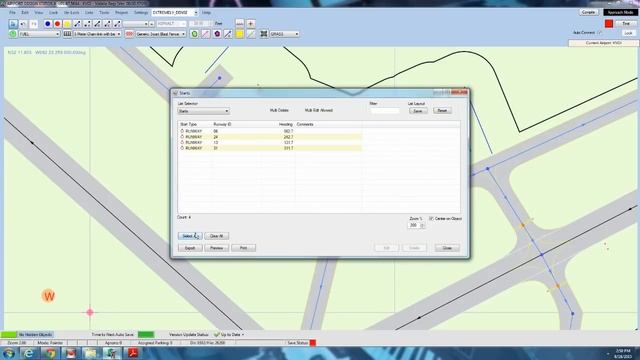The width and height of the screenshot is (640, 360).
Task: Choose the blue circle toolbar icon
Action: coord(47,24)
